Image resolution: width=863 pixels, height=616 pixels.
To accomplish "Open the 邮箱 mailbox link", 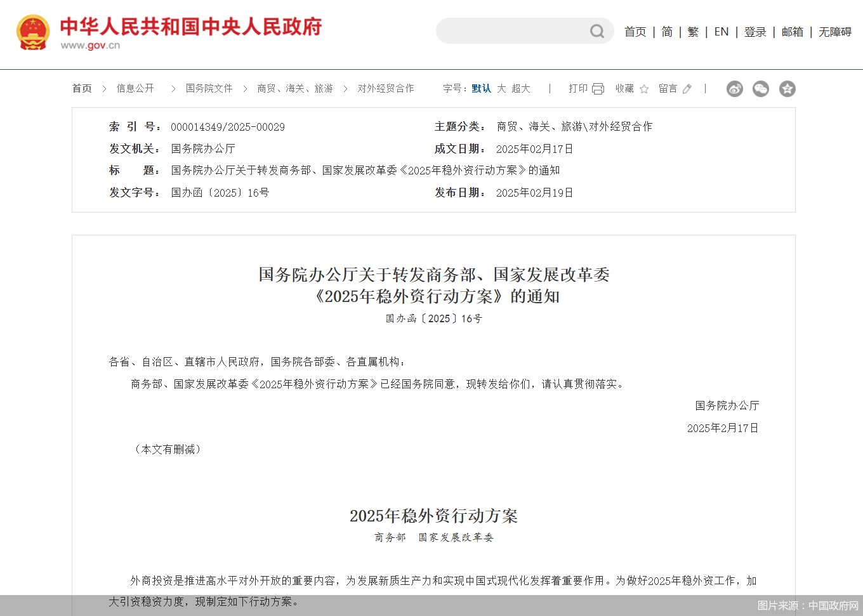I will pyautogui.click(x=792, y=31).
